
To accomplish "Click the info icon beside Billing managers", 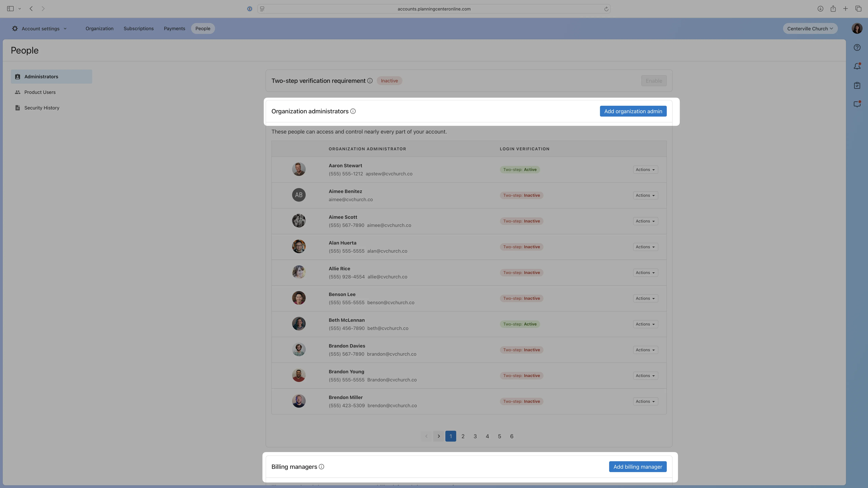I will pyautogui.click(x=321, y=466).
